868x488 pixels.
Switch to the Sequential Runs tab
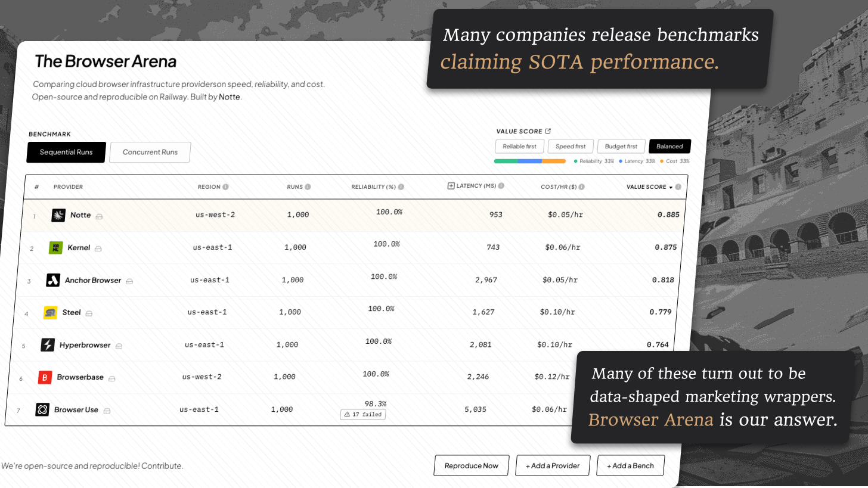pyautogui.click(x=66, y=152)
